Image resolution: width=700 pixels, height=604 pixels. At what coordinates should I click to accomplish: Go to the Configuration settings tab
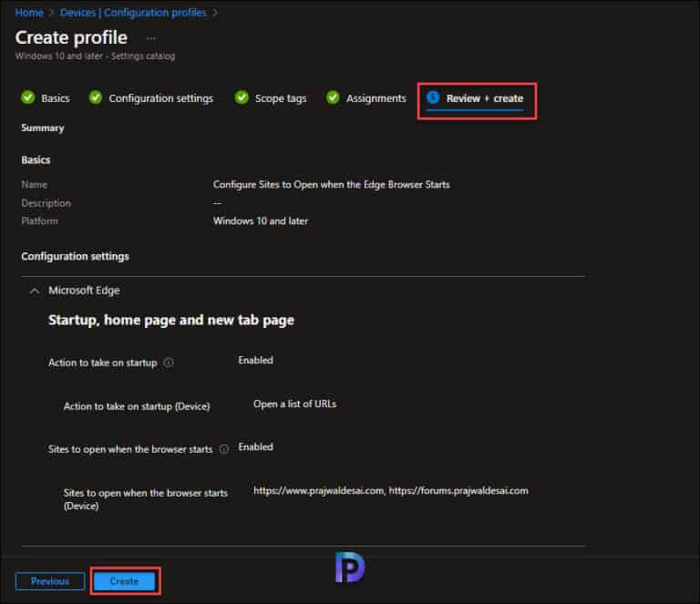160,98
